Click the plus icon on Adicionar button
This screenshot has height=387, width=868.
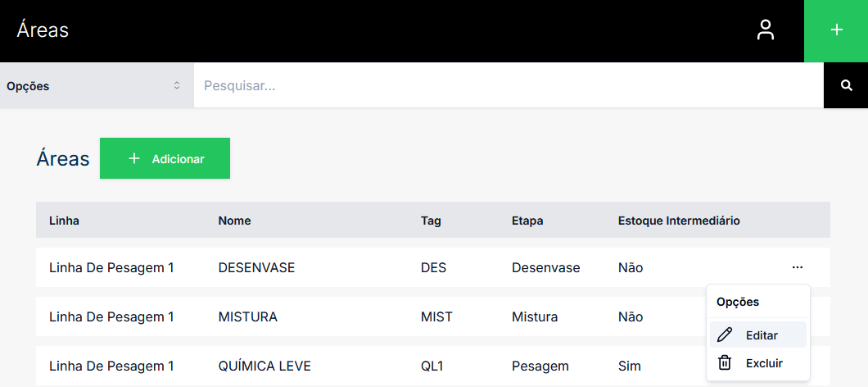pyautogui.click(x=135, y=158)
